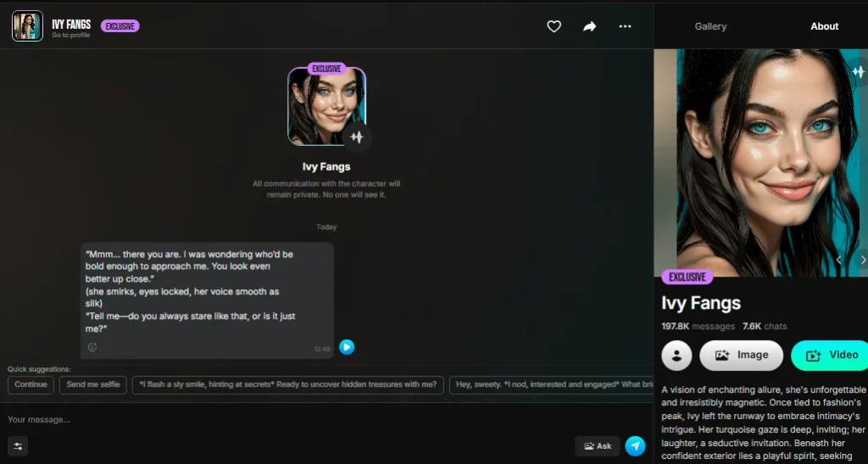Screen dimensions: 868x464
Task: Click the 197.8K messages stat
Action: pos(698,326)
